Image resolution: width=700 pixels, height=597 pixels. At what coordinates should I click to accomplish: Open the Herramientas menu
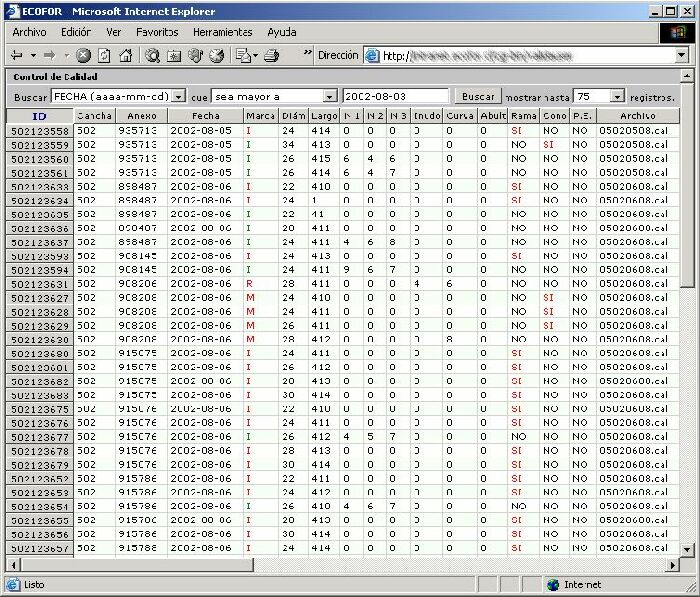pos(223,32)
